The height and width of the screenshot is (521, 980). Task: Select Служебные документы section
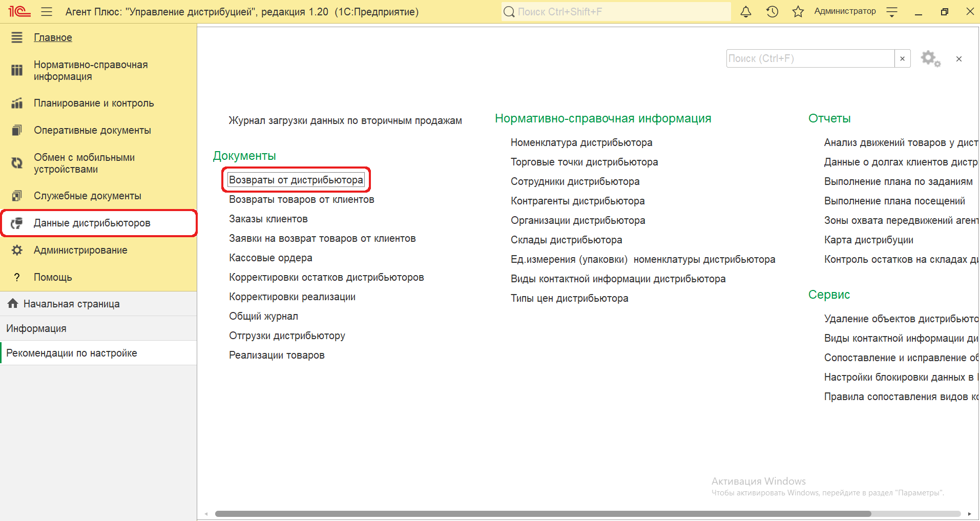click(88, 196)
